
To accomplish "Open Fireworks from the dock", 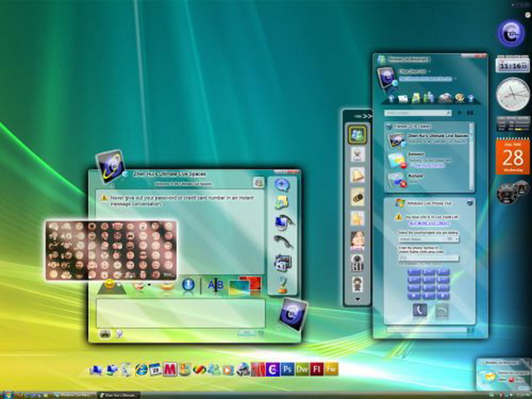I will pos(331,369).
